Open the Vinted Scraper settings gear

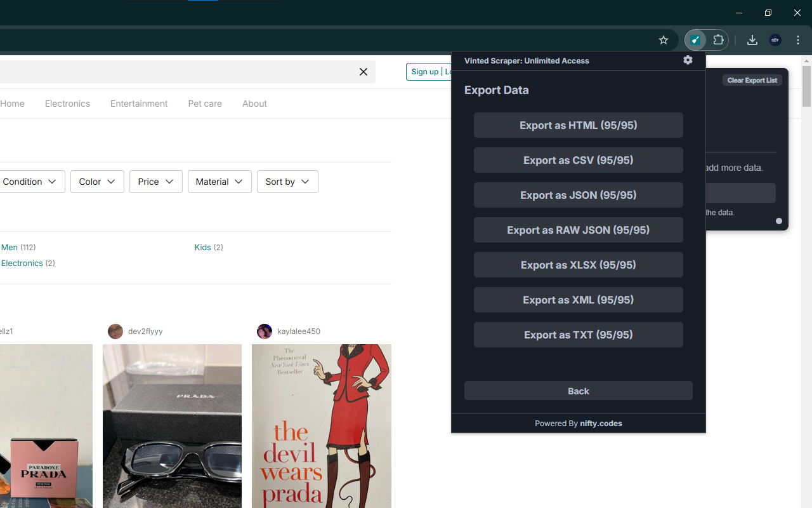[688, 60]
